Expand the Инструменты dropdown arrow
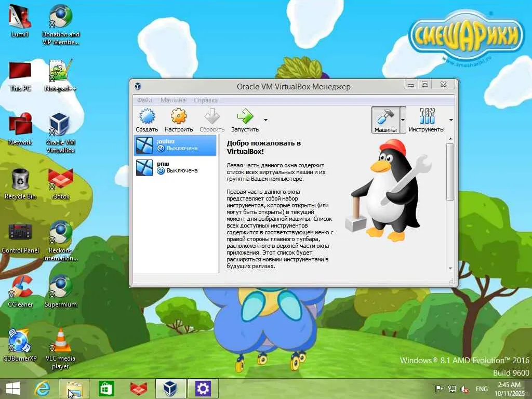 (451, 120)
